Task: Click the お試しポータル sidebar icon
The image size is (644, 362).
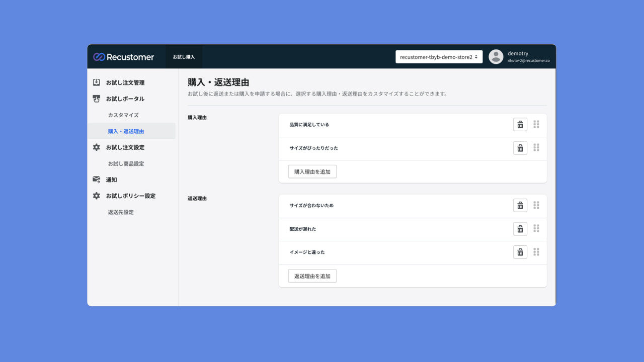Action: coord(97,99)
